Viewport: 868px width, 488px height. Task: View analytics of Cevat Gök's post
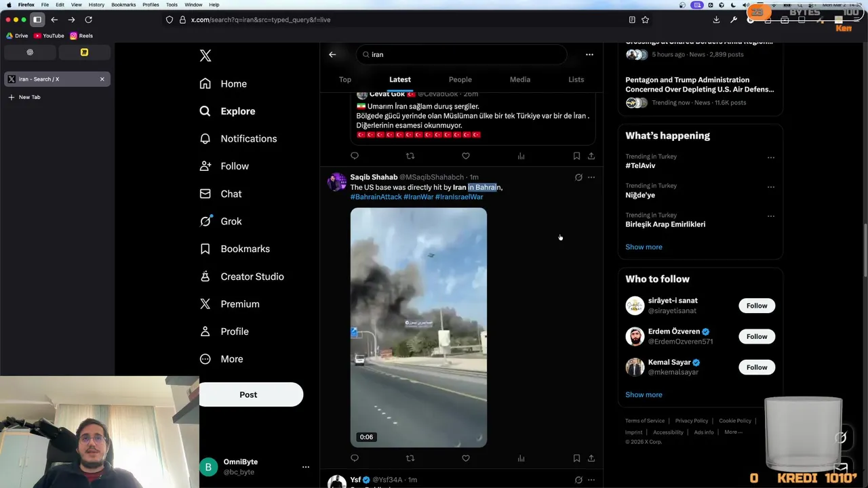coord(521,156)
